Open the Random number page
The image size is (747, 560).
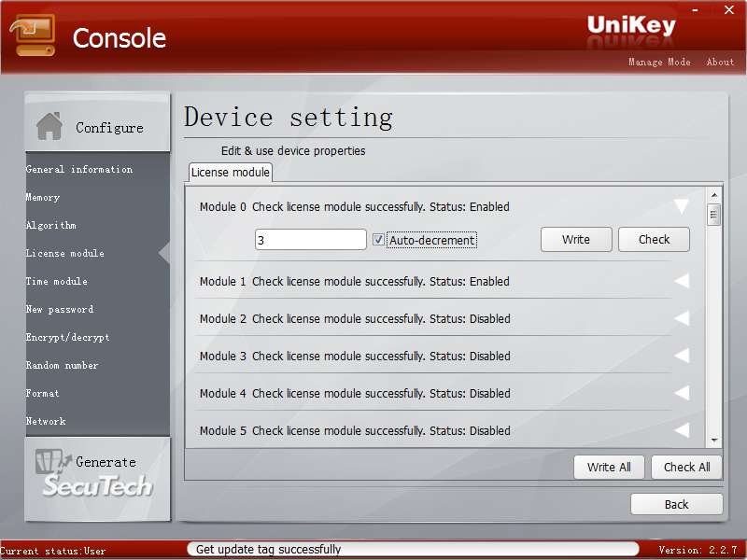click(62, 365)
